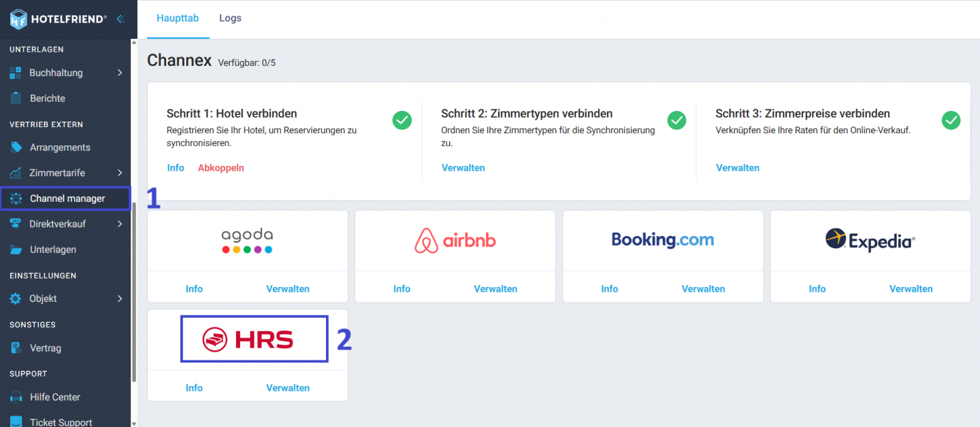Click the HRS logo
The width and height of the screenshot is (980, 427).
click(248, 339)
